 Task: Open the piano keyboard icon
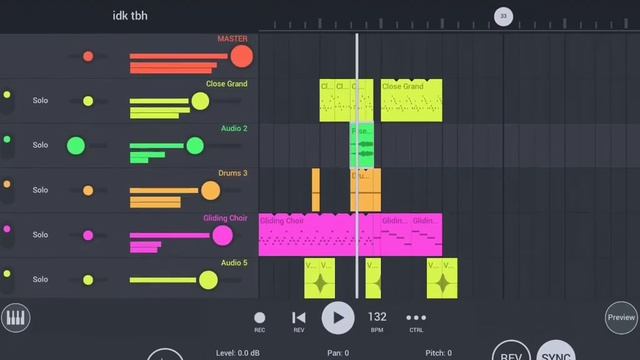tap(16, 318)
